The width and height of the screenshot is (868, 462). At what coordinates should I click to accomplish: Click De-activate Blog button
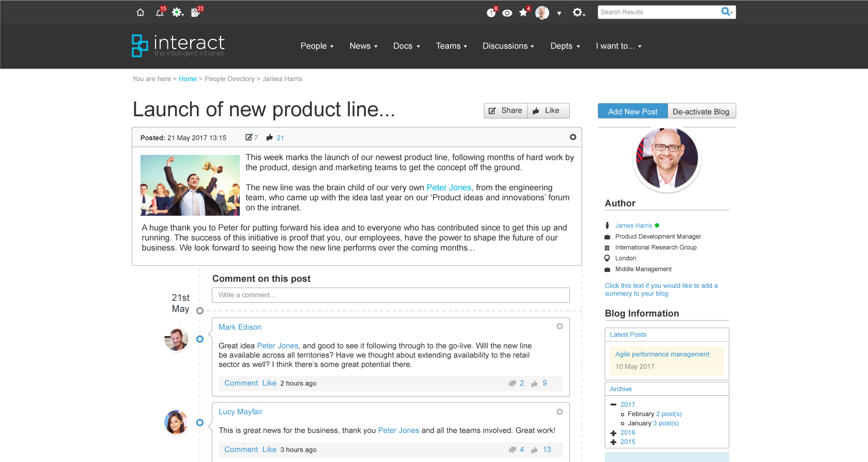[701, 112]
